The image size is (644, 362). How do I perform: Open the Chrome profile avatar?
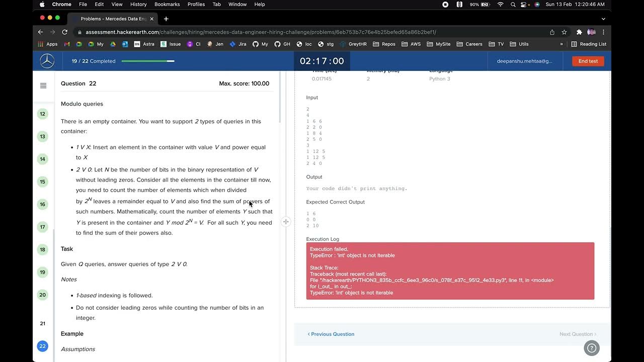pos(591,32)
